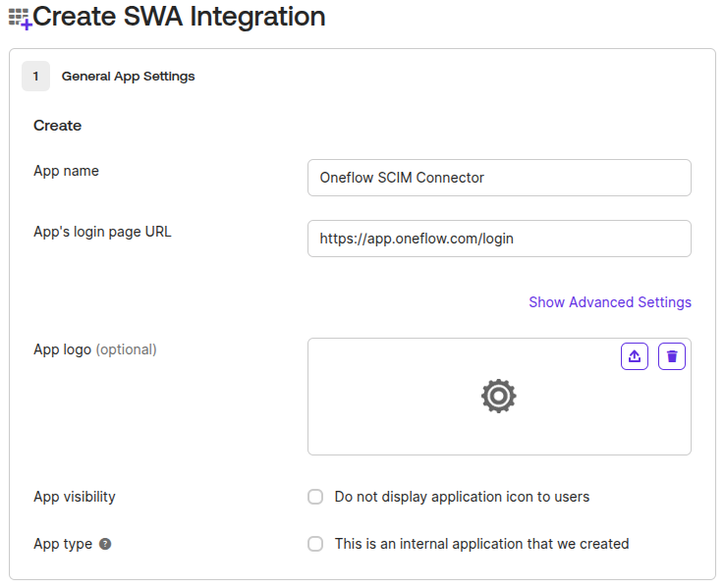
Task: Click the step 1 number badge
Action: point(35,77)
